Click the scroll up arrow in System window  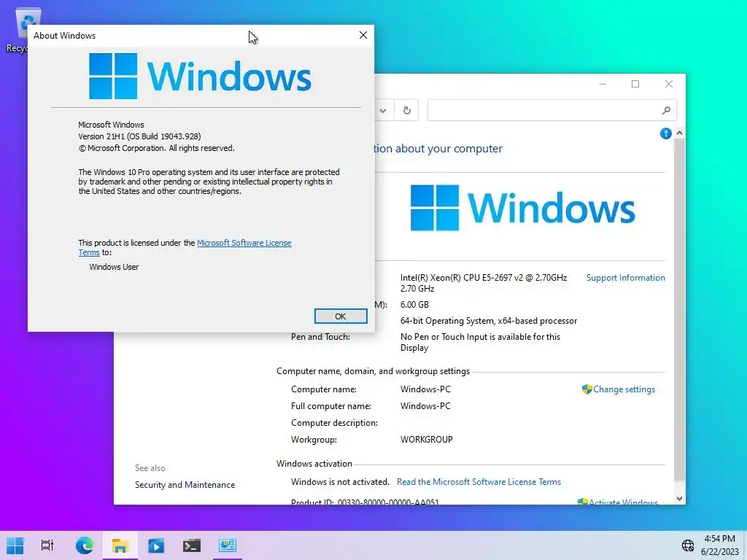tap(679, 133)
